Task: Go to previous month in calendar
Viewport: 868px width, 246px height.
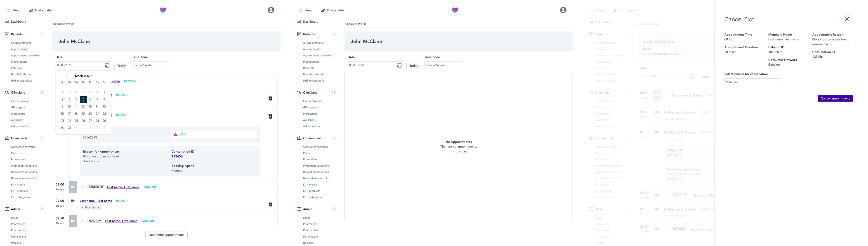Action: [x=63, y=76]
